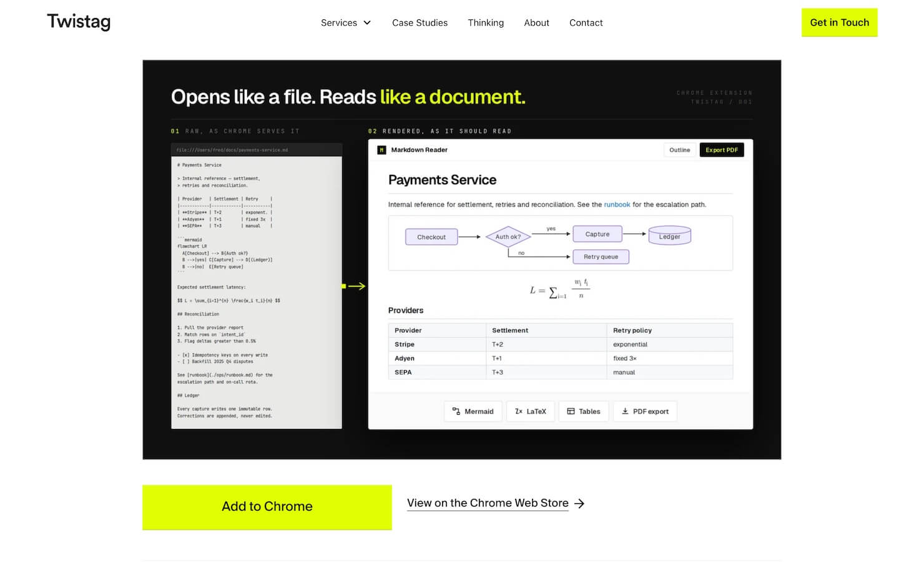This screenshot has height=562, width=924.
Task: Expand the Services dropdown chevron
Action: [367, 23]
